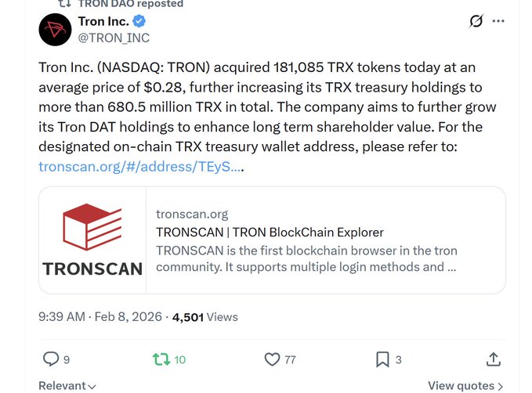This screenshot has height=393, width=532.
Task: Click the @TRON_INC handle
Action: coord(114,38)
